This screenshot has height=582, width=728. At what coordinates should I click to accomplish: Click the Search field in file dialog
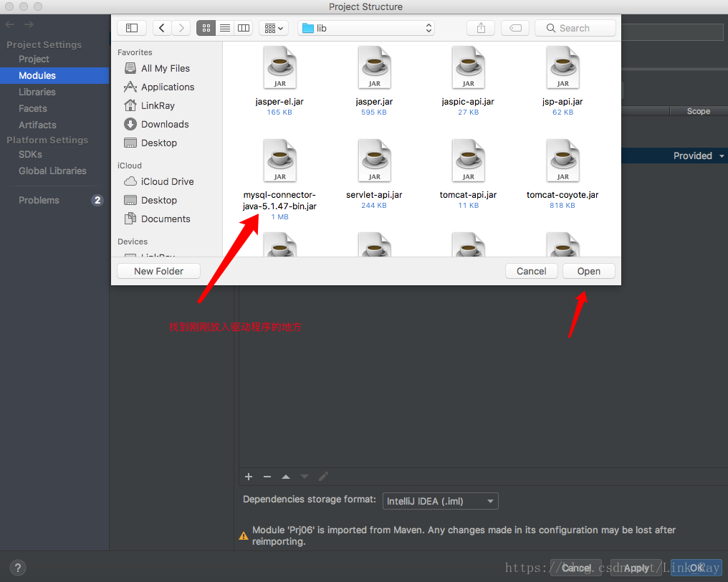point(575,29)
